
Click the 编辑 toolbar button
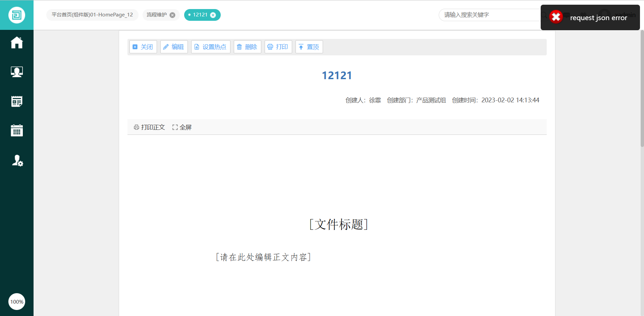[x=174, y=47]
